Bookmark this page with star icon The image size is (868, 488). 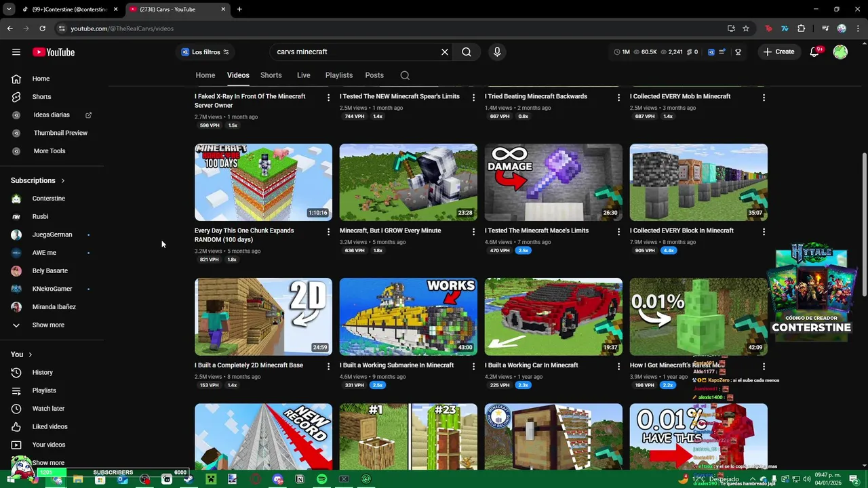point(746,28)
